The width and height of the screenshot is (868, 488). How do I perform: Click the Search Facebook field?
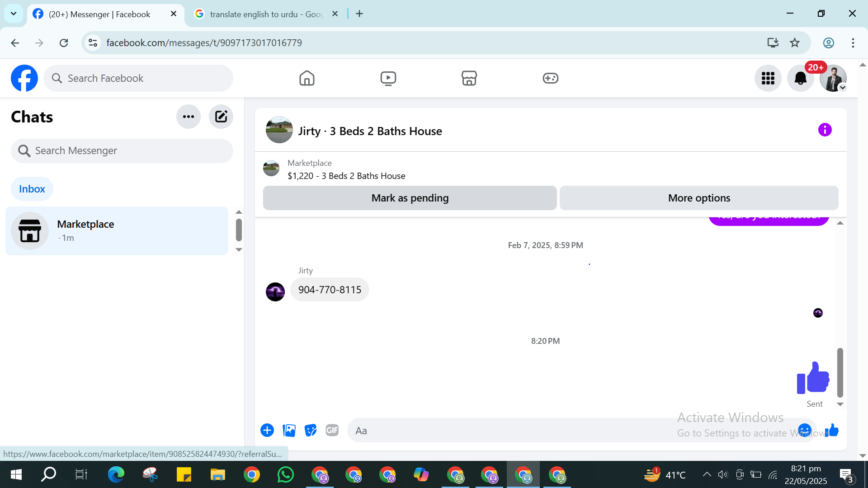[x=138, y=78]
